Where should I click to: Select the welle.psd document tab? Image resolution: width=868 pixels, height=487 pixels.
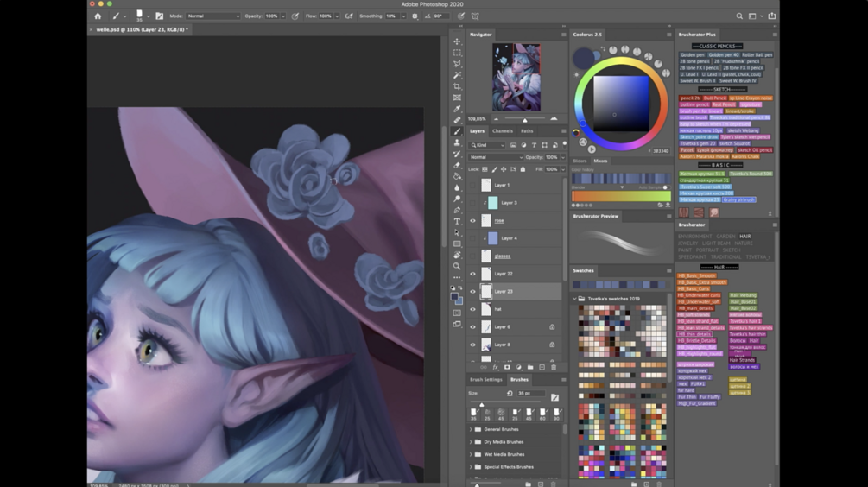pos(142,29)
